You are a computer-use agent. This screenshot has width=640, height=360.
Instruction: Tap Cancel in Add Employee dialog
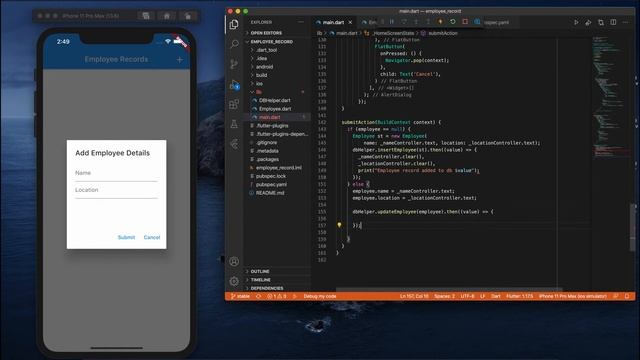[152, 238]
